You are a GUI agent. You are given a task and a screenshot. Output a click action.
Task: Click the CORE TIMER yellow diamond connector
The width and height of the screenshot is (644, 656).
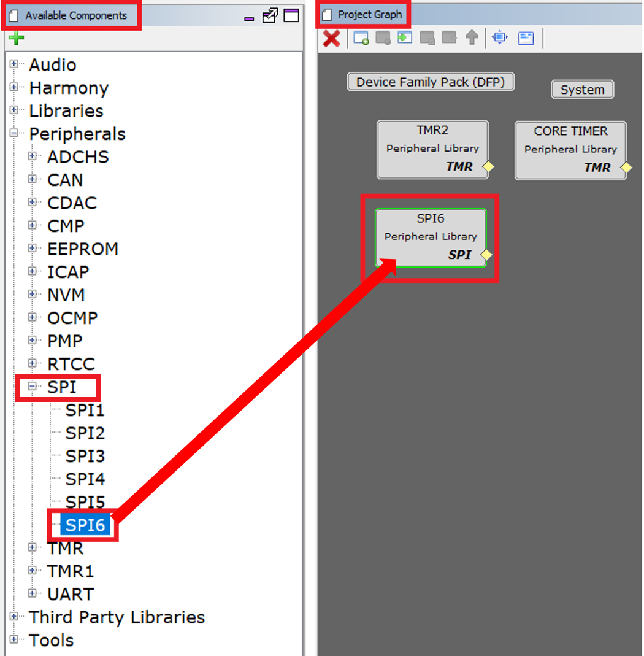point(626,167)
